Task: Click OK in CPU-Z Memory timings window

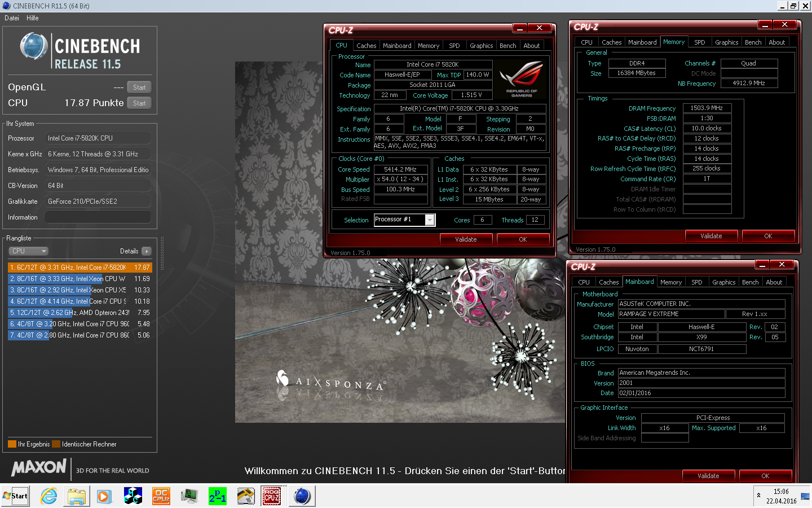Action: (768, 236)
